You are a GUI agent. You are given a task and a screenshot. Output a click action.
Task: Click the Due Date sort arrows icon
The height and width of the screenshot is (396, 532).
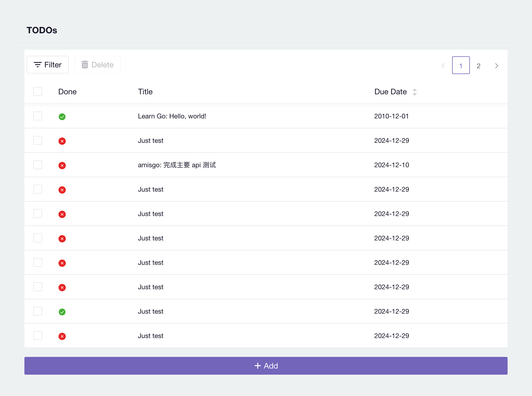(x=415, y=92)
